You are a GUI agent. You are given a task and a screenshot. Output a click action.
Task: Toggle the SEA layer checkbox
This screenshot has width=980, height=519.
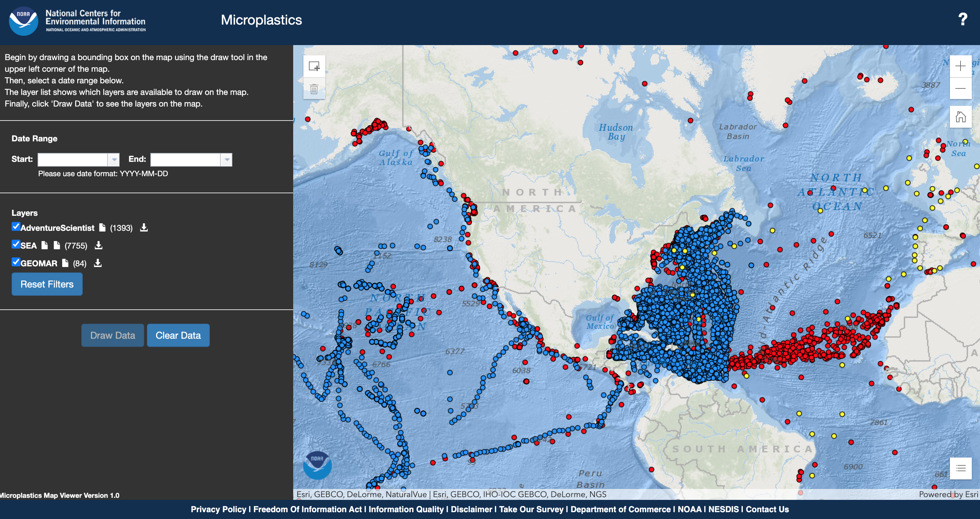pos(16,244)
